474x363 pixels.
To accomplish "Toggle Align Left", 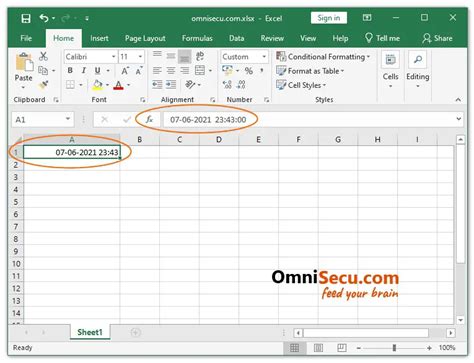I will 157,70.
